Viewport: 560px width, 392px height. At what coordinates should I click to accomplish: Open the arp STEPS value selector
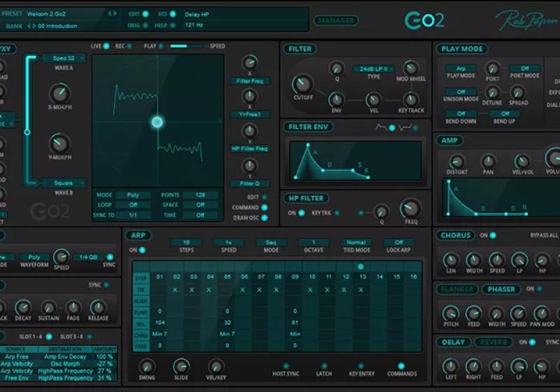[186, 242]
